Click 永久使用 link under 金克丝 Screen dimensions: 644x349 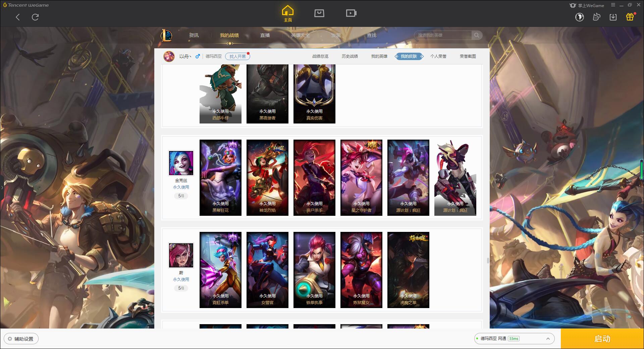point(181,187)
